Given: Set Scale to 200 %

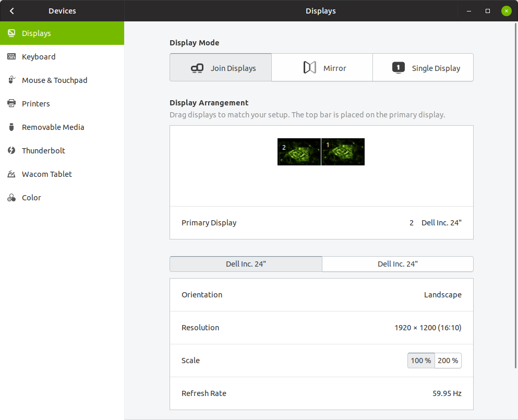Looking at the screenshot, I should [x=448, y=361].
